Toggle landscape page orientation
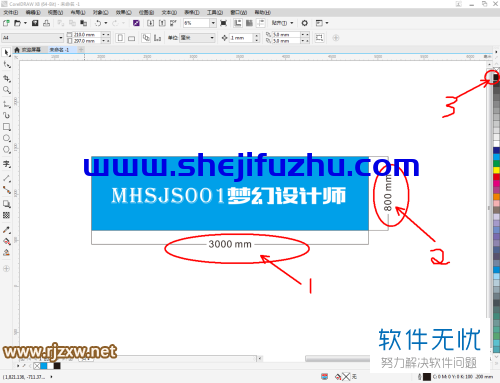 [x=132, y=38]
